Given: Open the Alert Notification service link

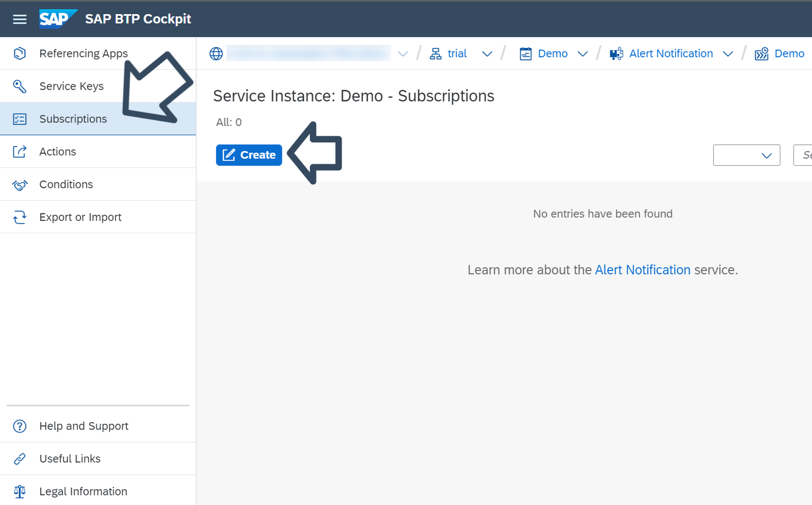Looking at the screenshot, I should [x=642, y=270].
